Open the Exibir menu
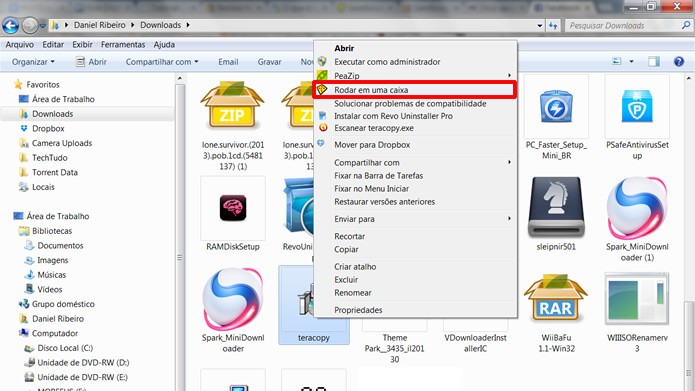 (x=82, y=44)
